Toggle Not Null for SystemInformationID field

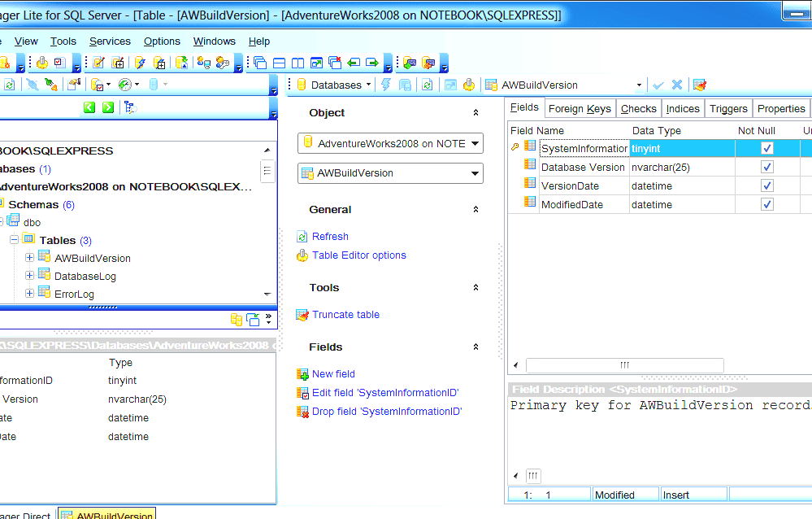coord(766,148)
